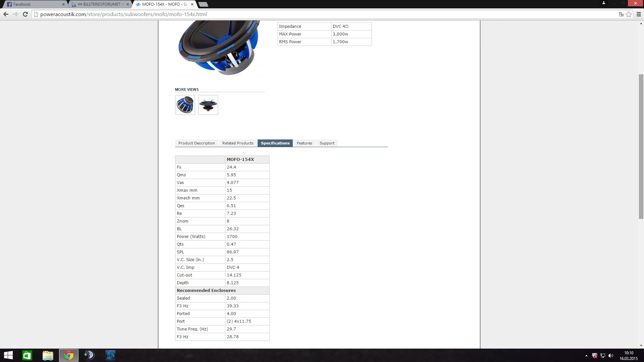Open the taskbar clock and date

click(x=629, y=356)
